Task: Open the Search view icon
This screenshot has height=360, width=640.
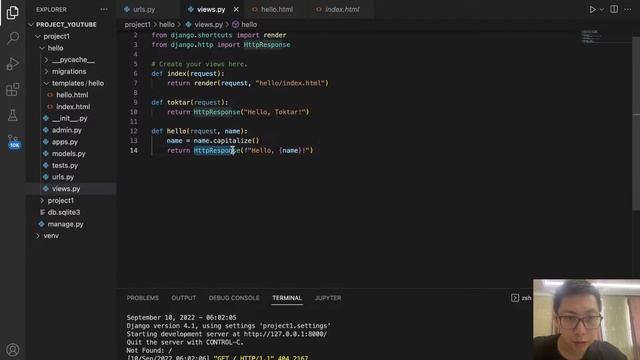Action: (x=13, y=38)
